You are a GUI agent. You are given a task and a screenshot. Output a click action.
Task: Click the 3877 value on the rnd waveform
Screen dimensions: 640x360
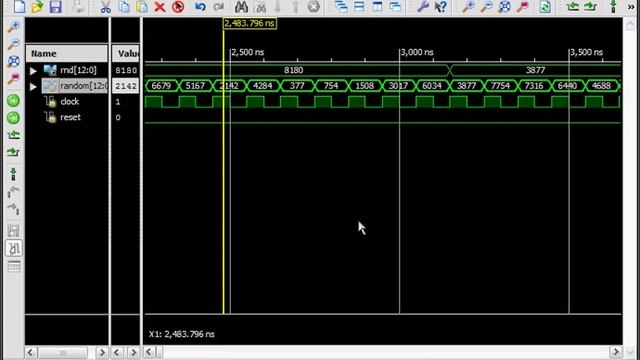tap(536, 70)
